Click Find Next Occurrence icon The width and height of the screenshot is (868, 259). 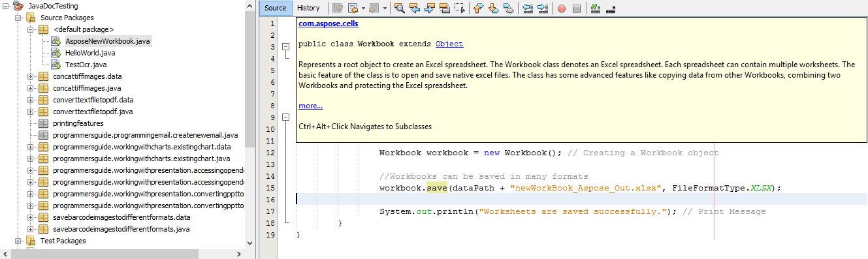pos(430,8)
